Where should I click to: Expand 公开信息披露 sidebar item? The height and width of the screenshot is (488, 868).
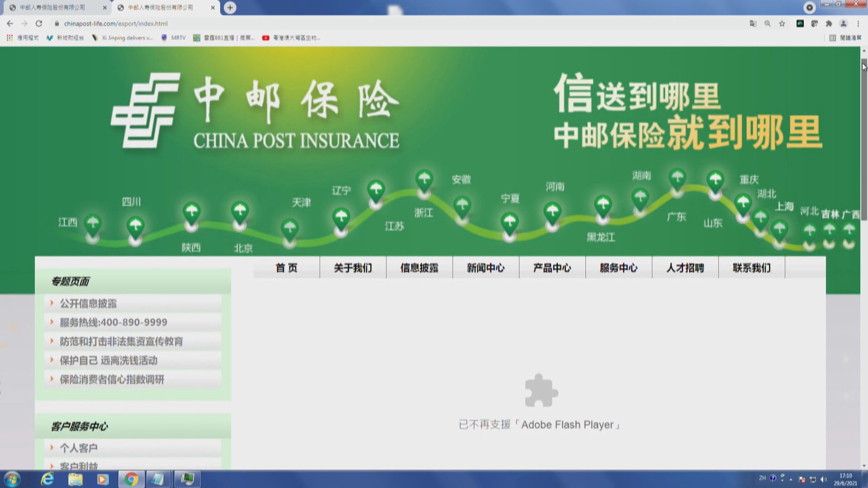[88, 304]
